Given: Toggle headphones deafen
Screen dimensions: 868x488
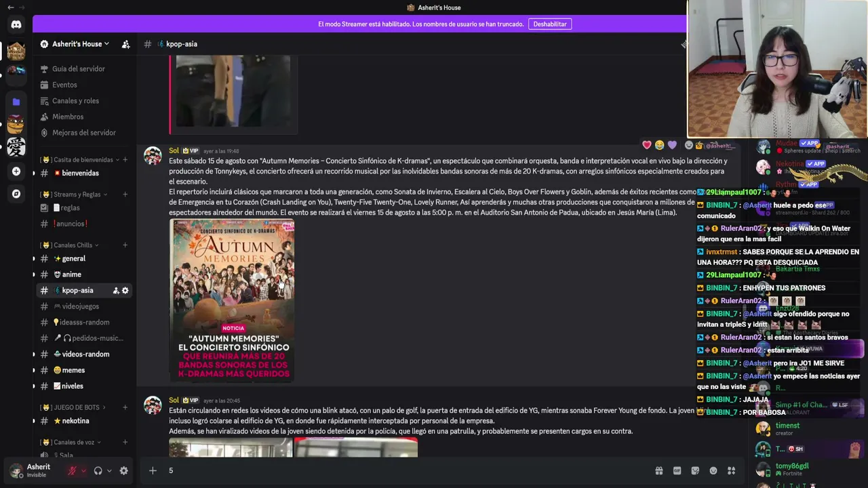Looking at the screenshot, I should pyautogui.click(x=98, y=471).
